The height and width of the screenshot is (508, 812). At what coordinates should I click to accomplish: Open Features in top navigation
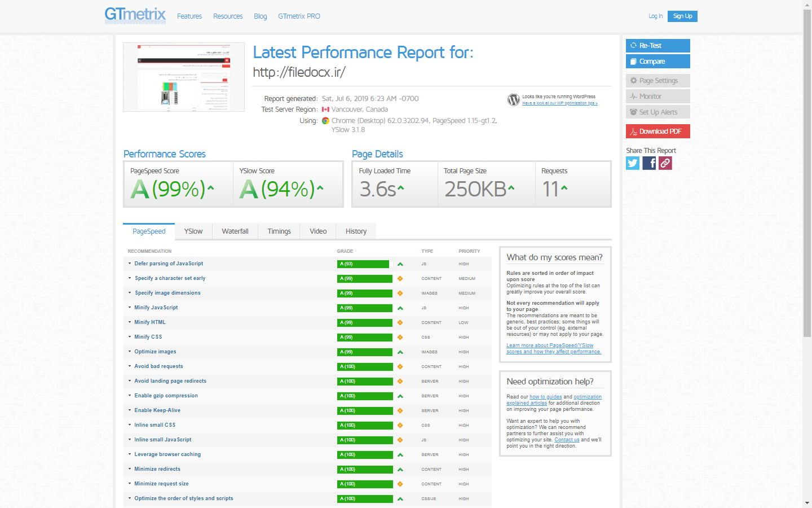click(189, 16)
